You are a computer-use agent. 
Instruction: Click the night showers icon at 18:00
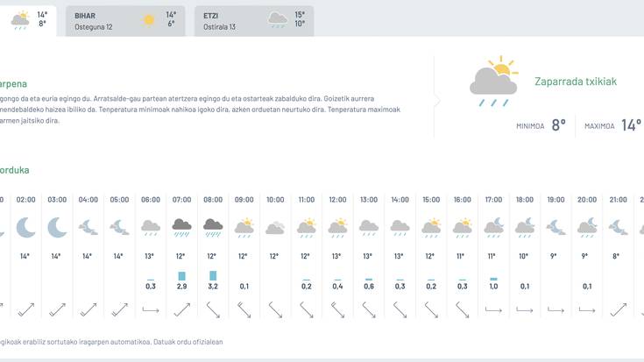(525, 228)
